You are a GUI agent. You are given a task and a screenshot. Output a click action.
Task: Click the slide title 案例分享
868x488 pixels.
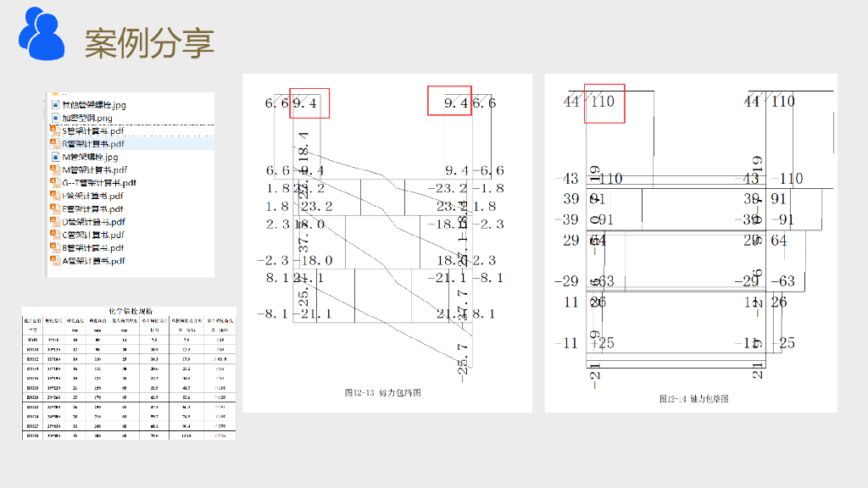tap(149, 43)
